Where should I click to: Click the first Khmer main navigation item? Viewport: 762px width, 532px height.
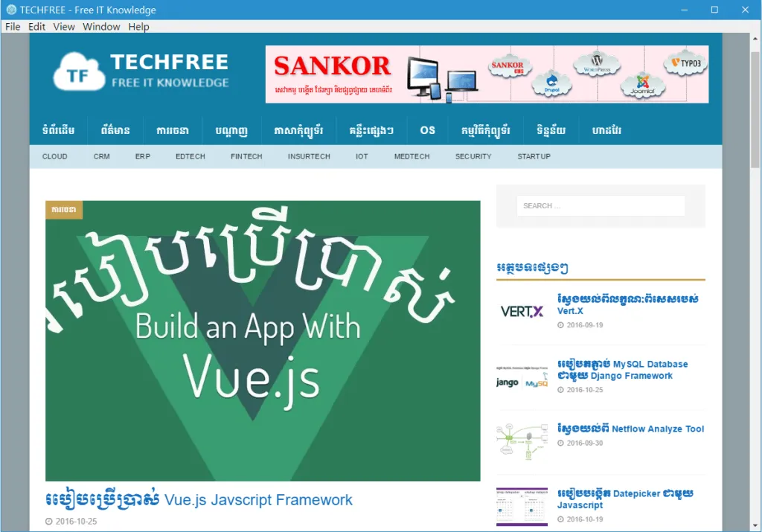58,130
